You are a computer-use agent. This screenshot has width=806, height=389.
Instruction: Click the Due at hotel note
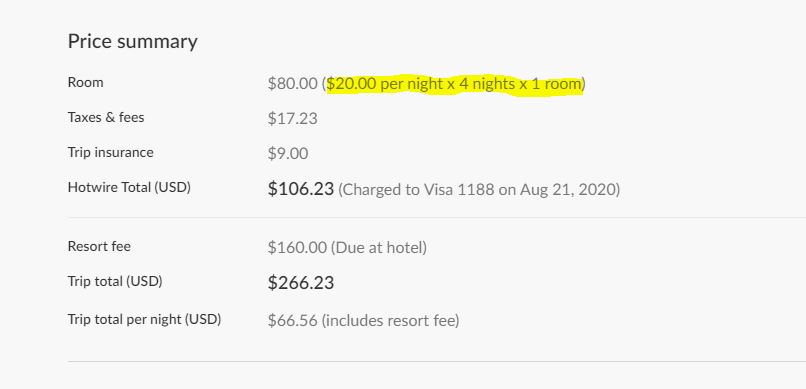click(x=379, y=248)
